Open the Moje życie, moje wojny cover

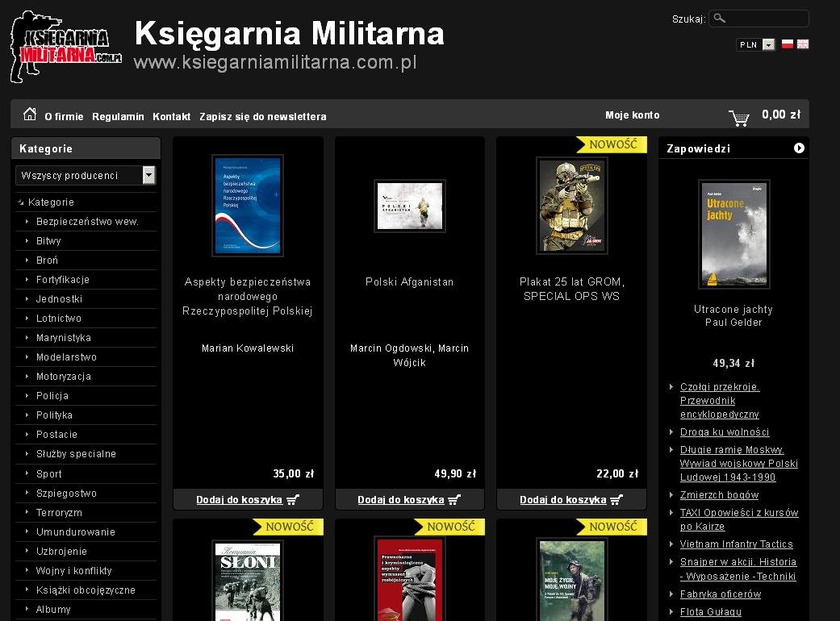click(571, 579)
